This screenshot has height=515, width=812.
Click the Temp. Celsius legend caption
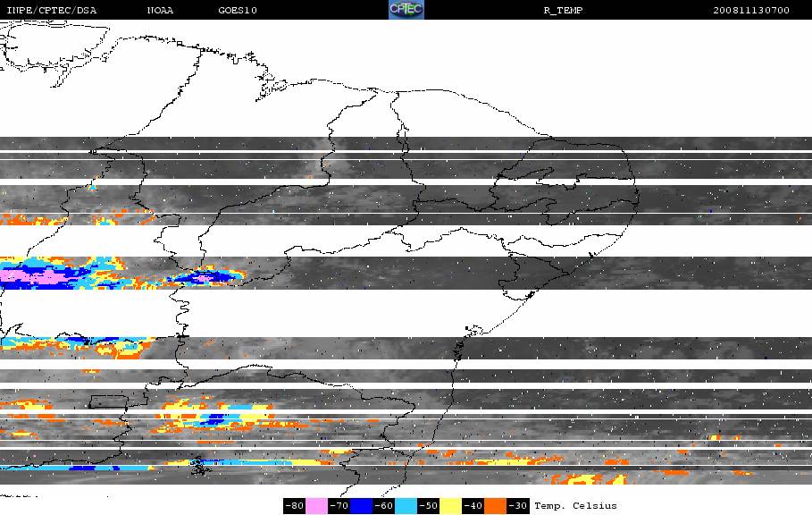[575, 506]
